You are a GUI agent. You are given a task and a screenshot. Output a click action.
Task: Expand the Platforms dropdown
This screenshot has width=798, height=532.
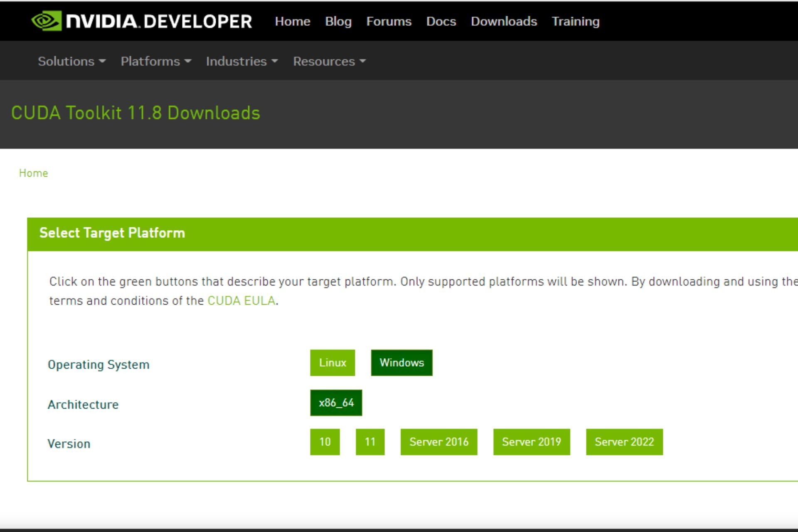coord(156,61)
